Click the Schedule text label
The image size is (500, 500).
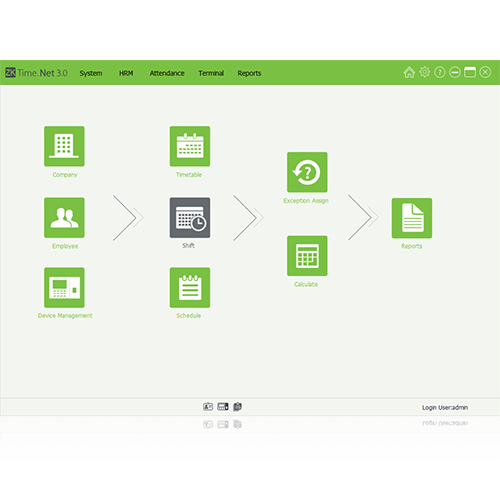click(188, 315)
